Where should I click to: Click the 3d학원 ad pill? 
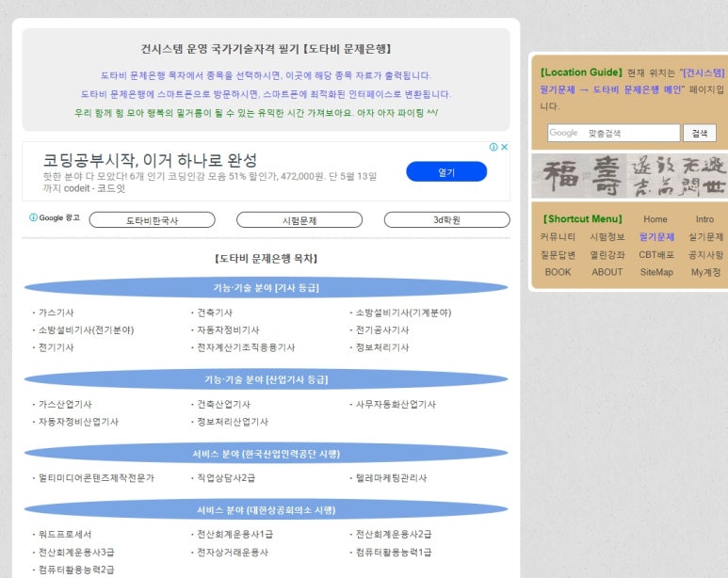[x=446, y=220]
